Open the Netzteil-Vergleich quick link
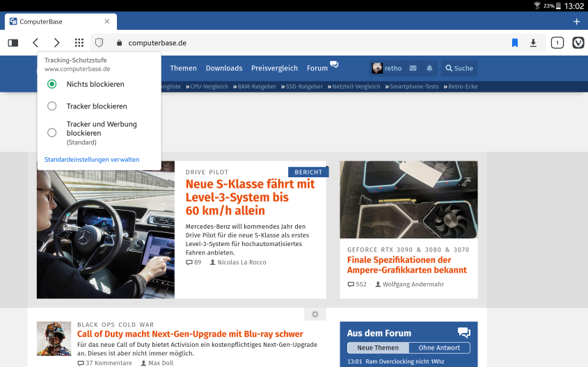The image size is (588, 367). pos(354,86)
